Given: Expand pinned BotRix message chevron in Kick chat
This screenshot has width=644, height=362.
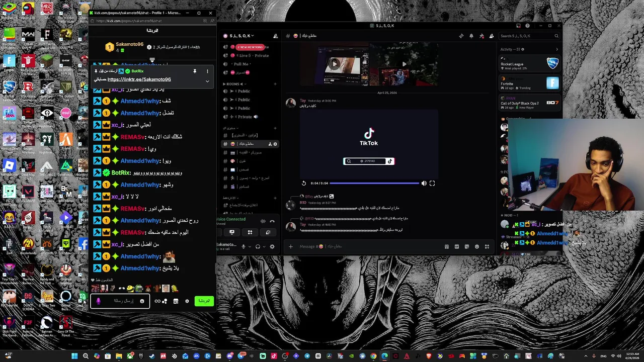Looking at the screenshot, I should tap(207, 81).
